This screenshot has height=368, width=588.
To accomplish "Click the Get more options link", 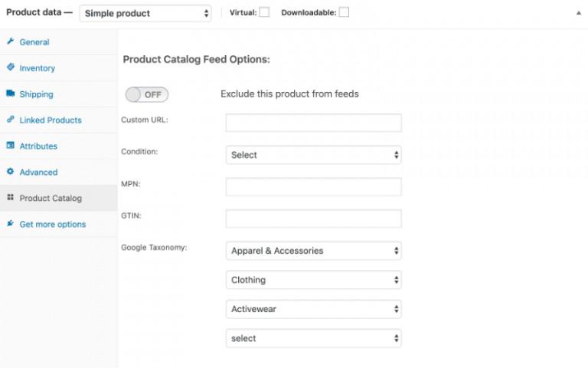I will [x=52, y=225].
